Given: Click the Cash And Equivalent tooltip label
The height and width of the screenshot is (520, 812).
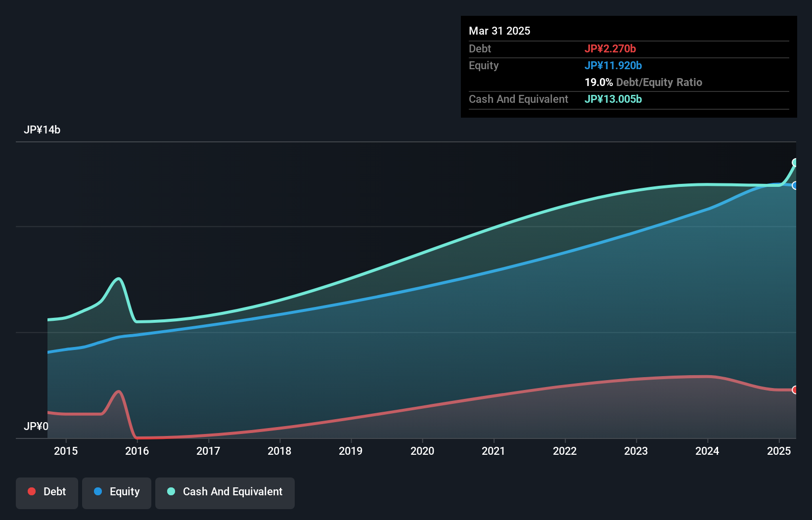Looking at the screenshot, I should (518, 99).
